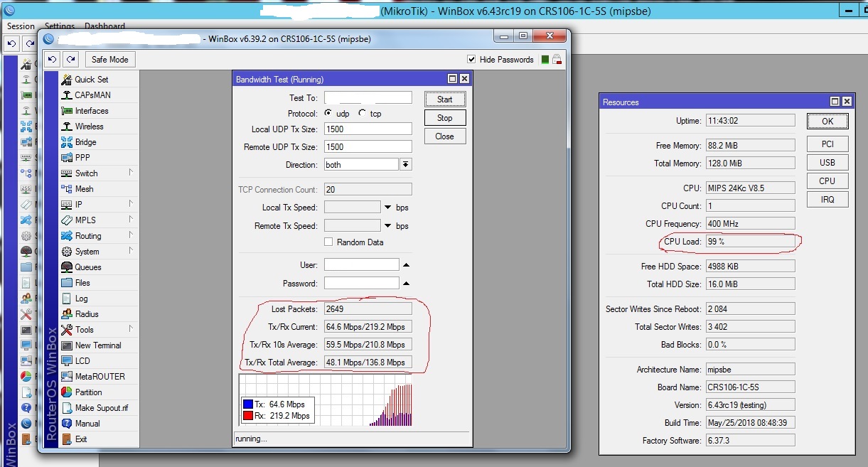
Task: Expand the Tools submenu
Action: pos(131,329)
